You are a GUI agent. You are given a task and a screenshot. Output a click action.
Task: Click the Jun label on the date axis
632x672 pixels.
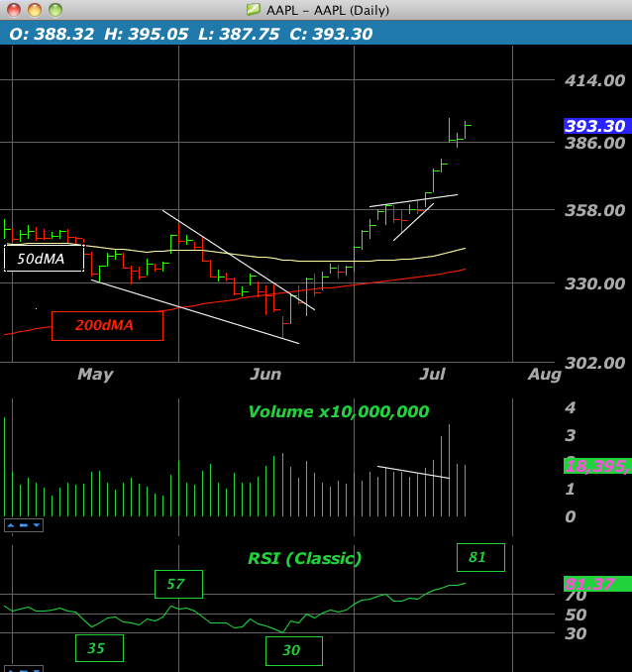(x=265, y=375)
